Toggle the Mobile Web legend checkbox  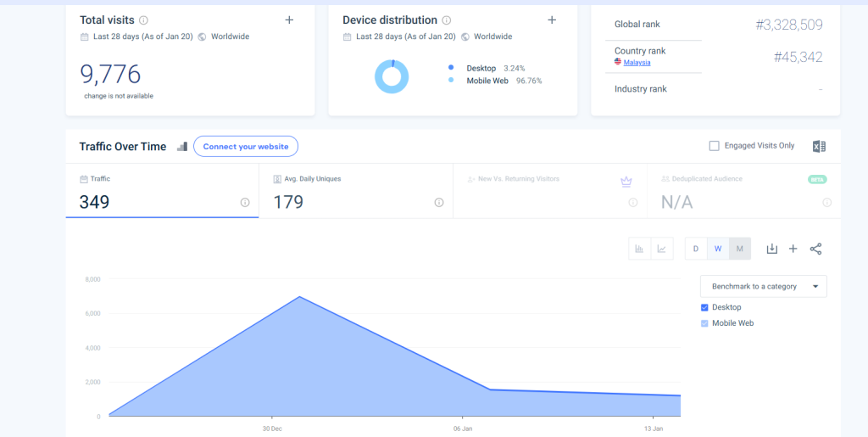point(705,323)
